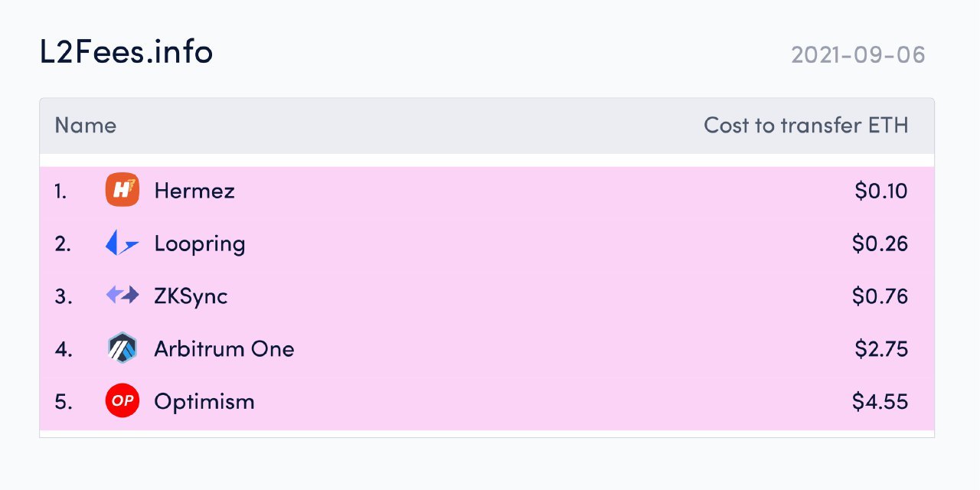The height and width of the screenshot is (490, 980).
Task: Open the Loopring name link
Action: click(200, 244)
